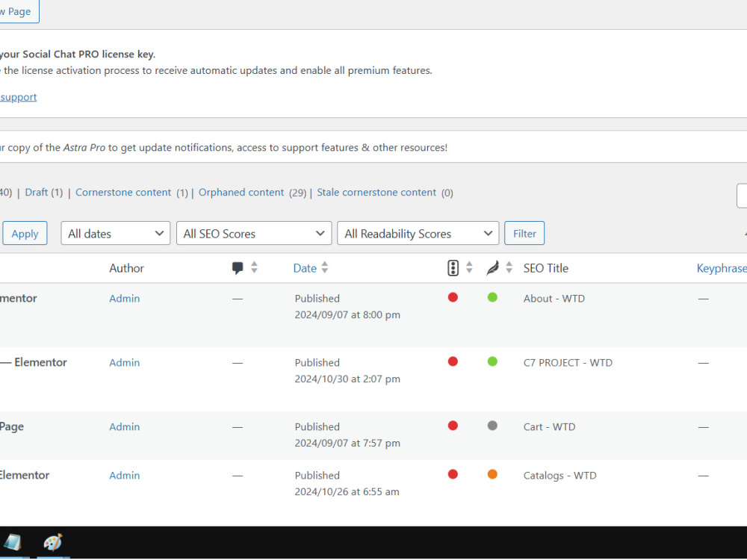Open the Notepad app in the taskbar

pos(13,542)
